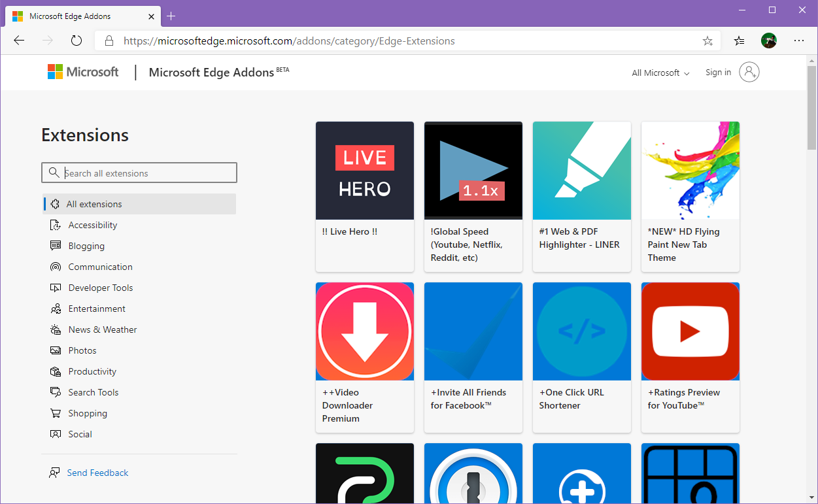Click the page vertical scrollbar thumb
The height and width of the screenshot is (504, 818).
tap(811, 108)
